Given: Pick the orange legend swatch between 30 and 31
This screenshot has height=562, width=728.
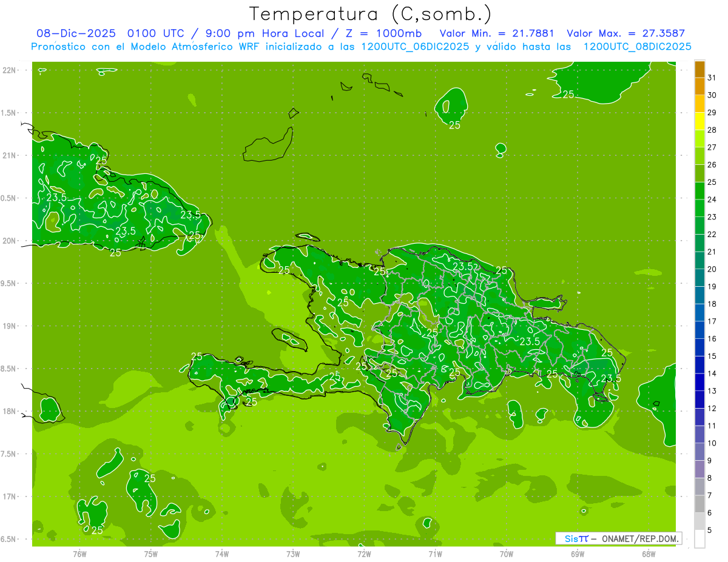Looking at the screenshot, I should pyautogui.click(x=699, y=87).
